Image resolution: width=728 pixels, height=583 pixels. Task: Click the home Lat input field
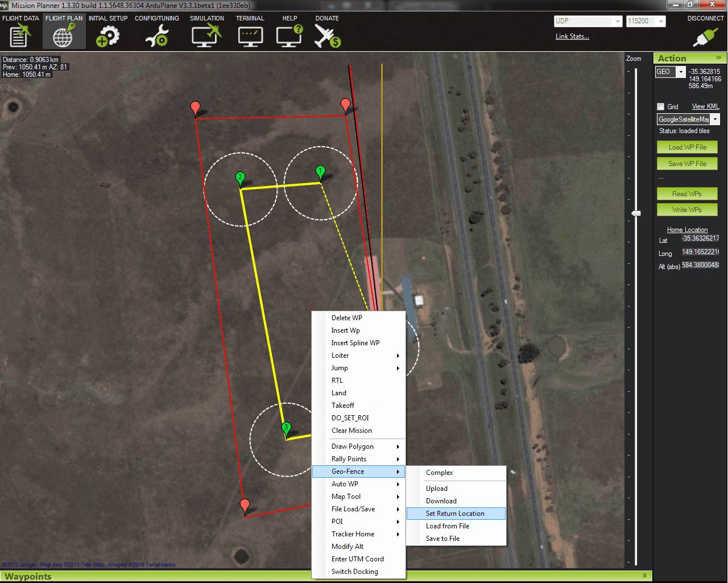(700, 239)
